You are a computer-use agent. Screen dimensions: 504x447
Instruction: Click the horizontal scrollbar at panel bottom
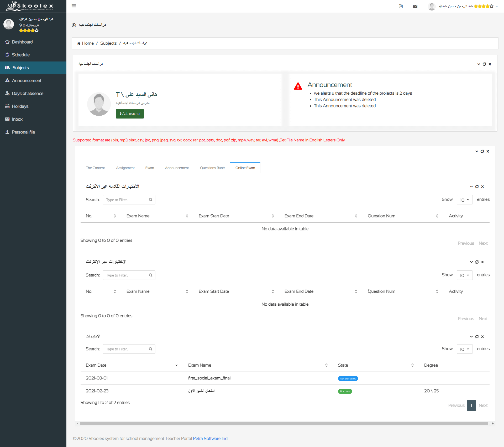tap(284, 423)
